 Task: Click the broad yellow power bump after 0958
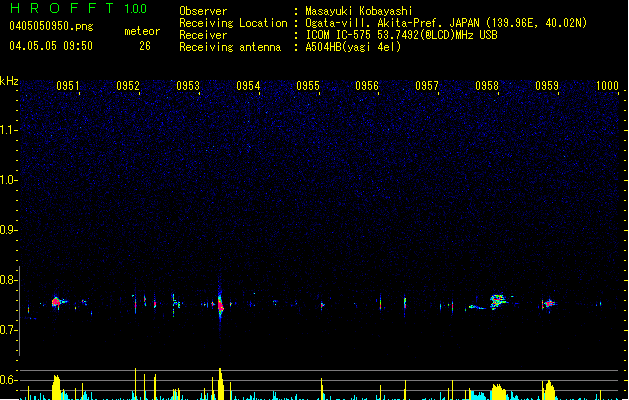pyautogui.click(x=499, y=392)
